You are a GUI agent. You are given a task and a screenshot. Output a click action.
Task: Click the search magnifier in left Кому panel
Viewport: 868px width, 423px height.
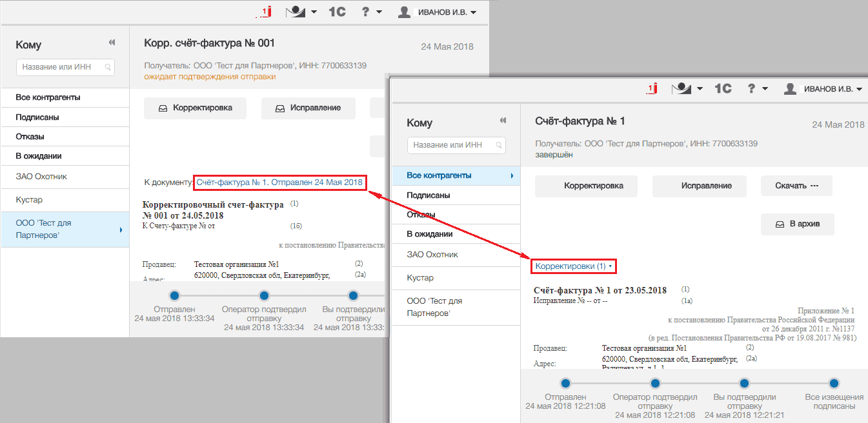(x=108, y=66)
